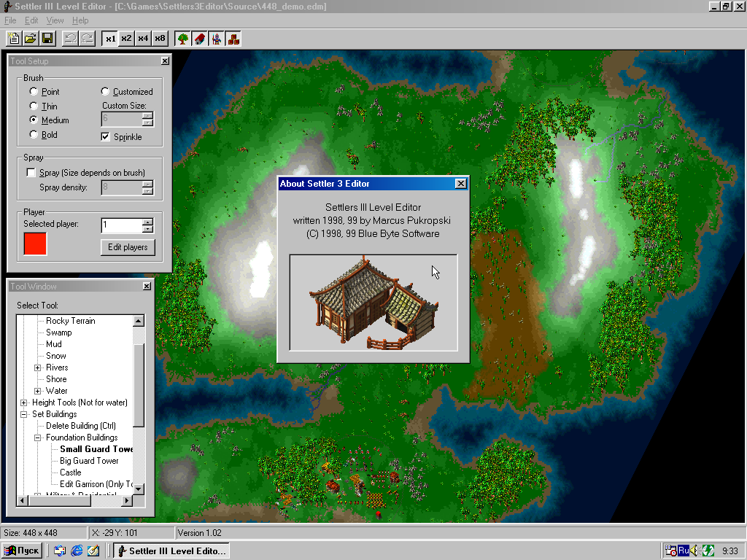Image resolution: width=747 pixels, height=560 pixels.
Task: Enable the Spray checkbox
Action: point(31,173)
